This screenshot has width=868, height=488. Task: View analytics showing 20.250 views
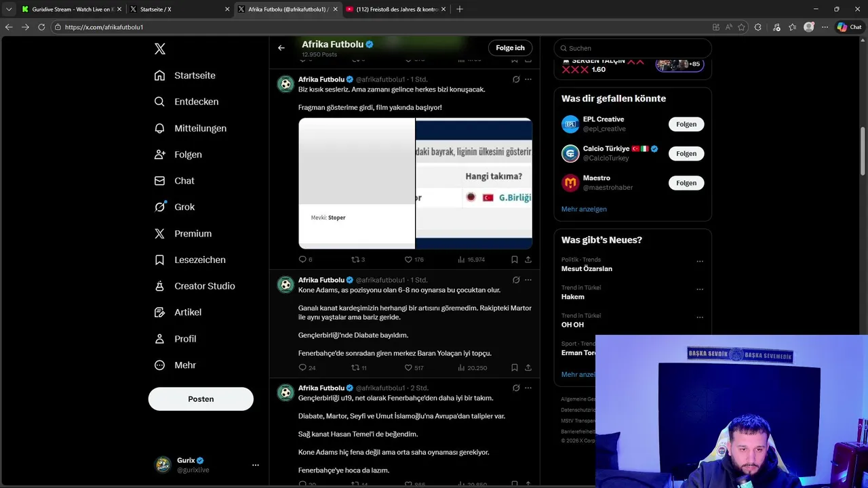tap(473, 368)
